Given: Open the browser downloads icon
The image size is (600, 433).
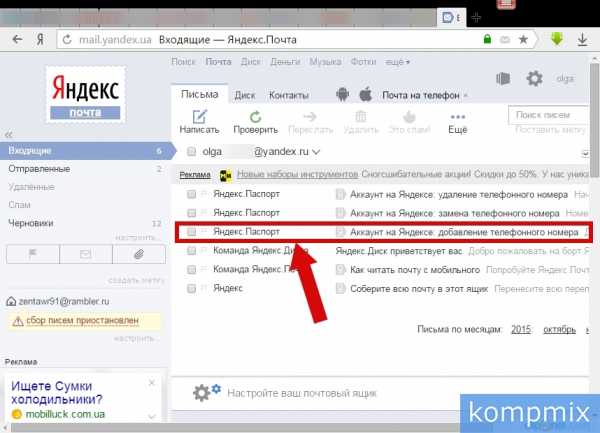Looking at the screenshot, I should [582, 39].
